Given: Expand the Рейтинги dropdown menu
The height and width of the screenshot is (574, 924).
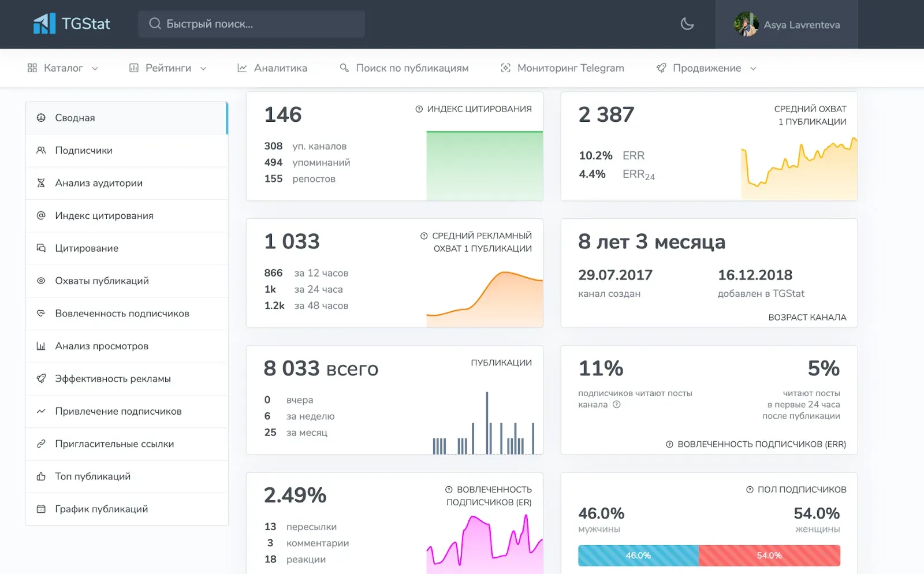Looking at the screenshot, I should [168, 68].
